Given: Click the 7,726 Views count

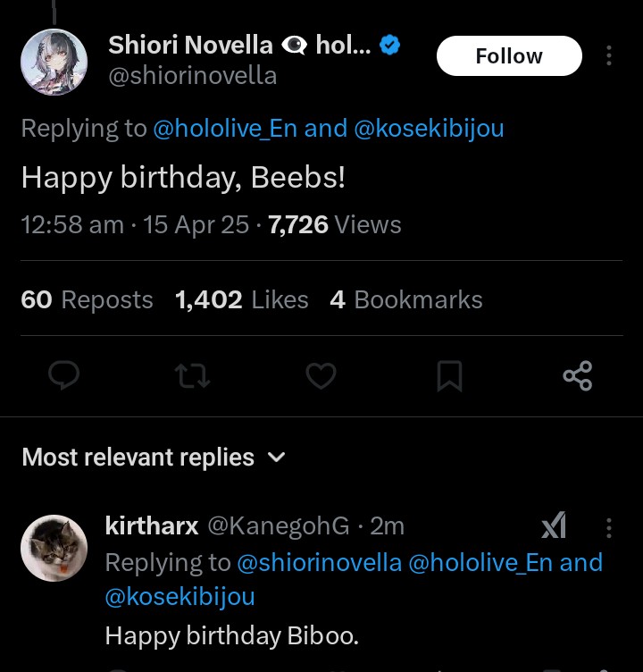Looking at the screenshot, I should tap(334, 225).
